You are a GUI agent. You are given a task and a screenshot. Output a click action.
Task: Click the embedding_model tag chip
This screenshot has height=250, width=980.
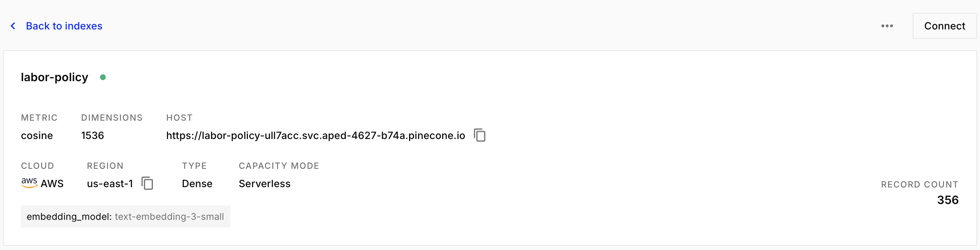tap(125, 217)
